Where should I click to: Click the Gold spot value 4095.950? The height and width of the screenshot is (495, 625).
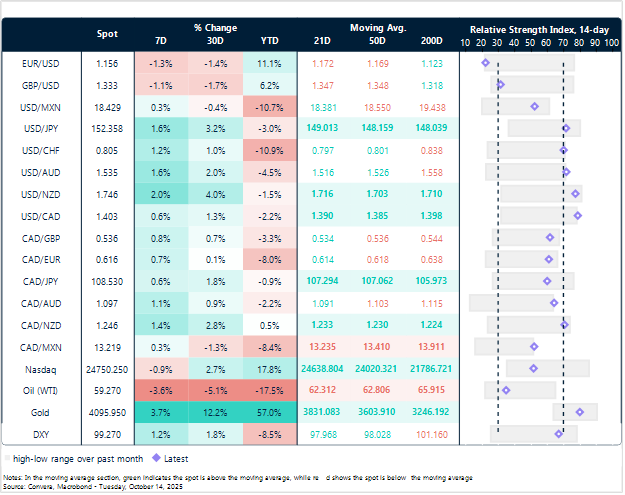[106, 411]
